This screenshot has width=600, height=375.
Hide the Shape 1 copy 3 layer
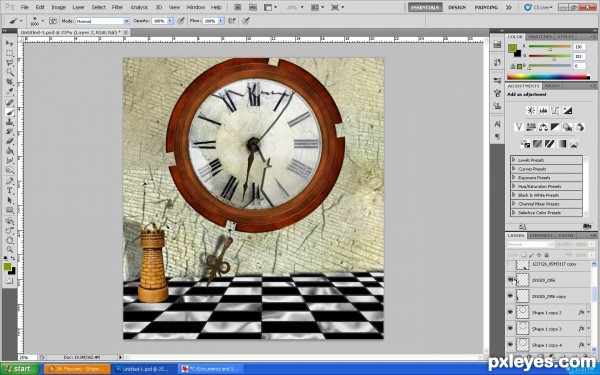510,328
